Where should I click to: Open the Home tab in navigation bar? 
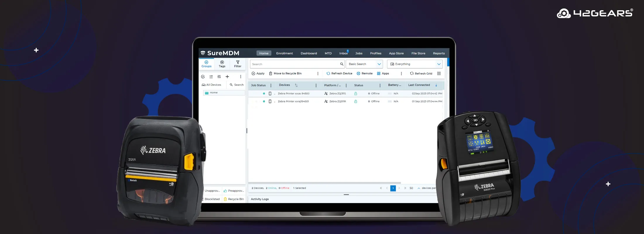[x=264, y=53]
